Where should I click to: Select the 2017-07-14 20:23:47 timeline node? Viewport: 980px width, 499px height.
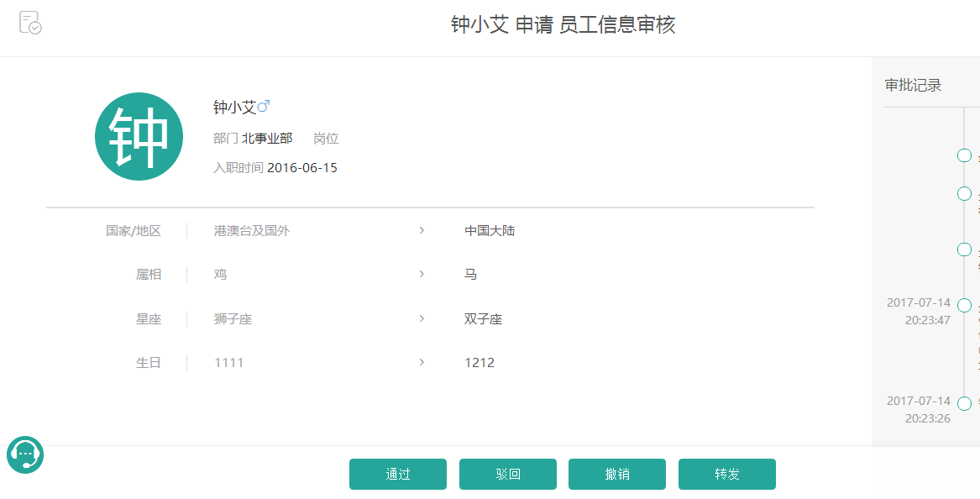coord(964,305)
